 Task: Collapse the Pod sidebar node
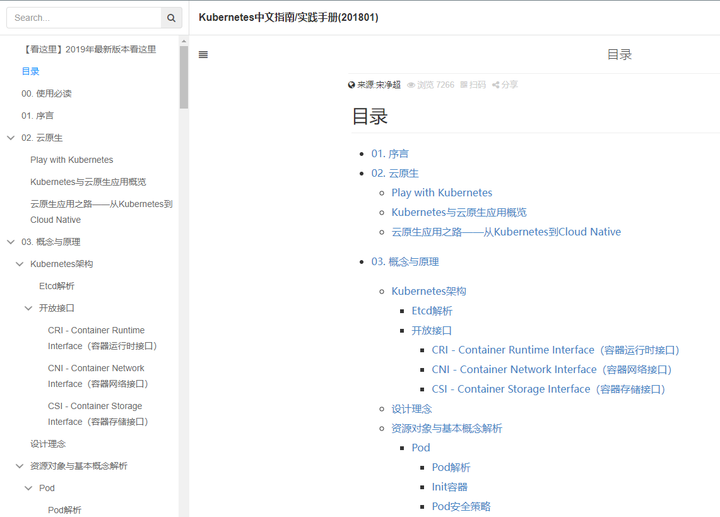pyautogui.click(x=28, y=488)
